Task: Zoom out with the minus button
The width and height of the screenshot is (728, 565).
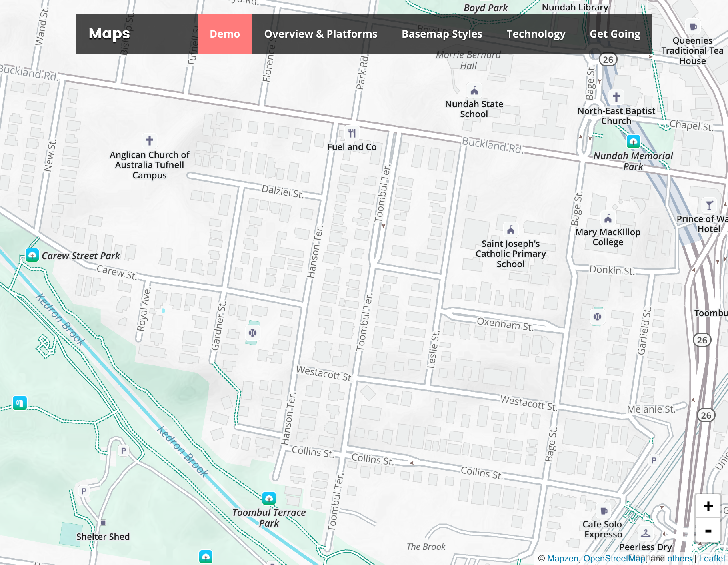Action: click(x=708, y=531)
